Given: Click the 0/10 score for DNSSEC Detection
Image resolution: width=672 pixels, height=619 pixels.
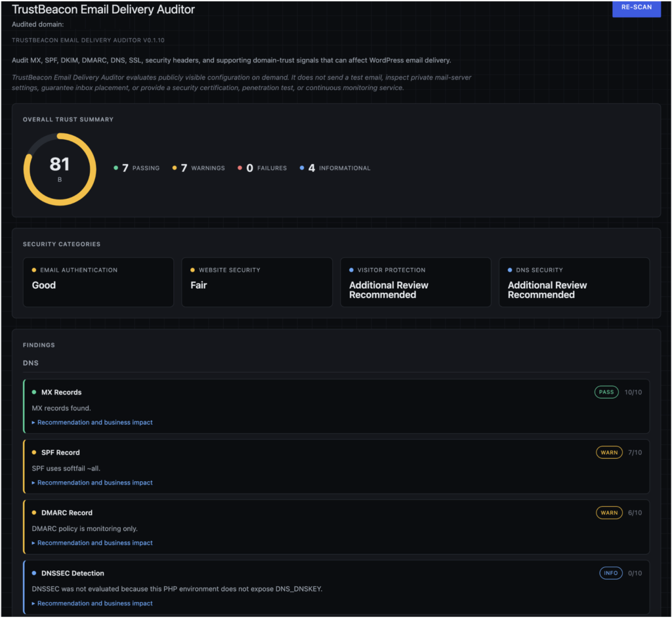Looking at the screenshot, I should coord(635,573).
